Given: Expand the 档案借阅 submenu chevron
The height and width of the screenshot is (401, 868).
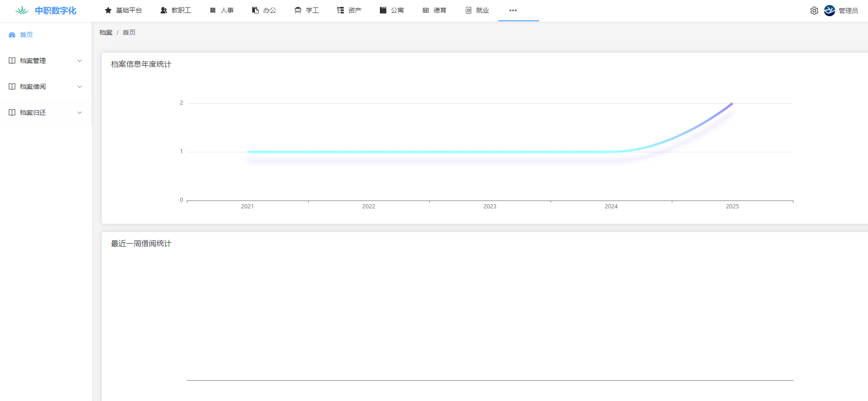Looking at the screenshot, I should [80, 87].
